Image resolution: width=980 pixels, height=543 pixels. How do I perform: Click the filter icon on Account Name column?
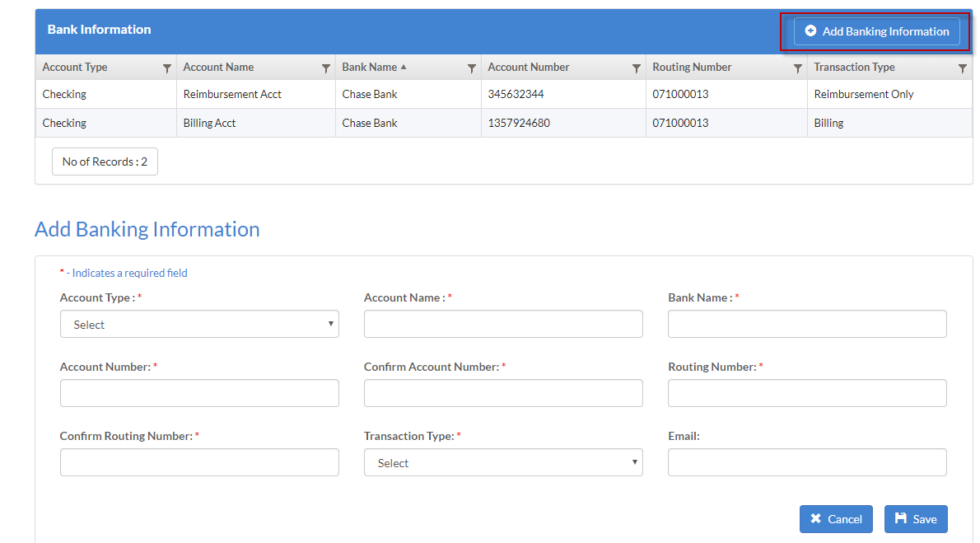pyautogui.click(x=324, y=67)
